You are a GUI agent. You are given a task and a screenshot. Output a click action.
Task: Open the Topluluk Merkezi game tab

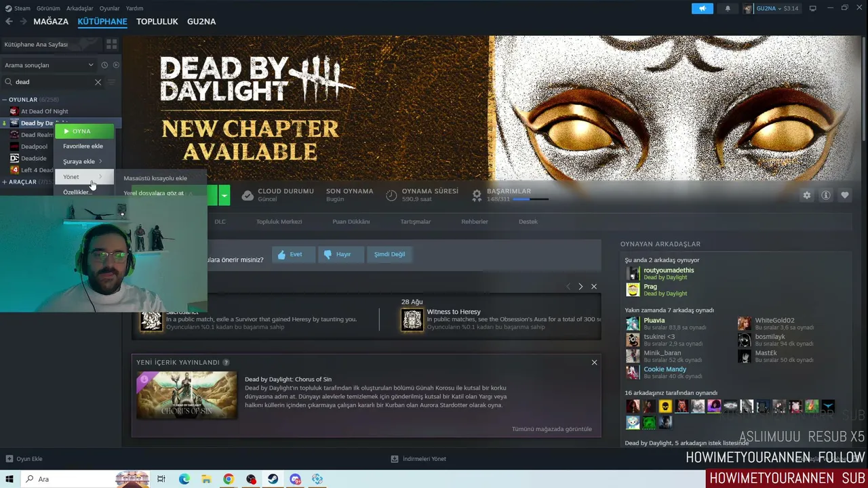[x=279, y=222]
